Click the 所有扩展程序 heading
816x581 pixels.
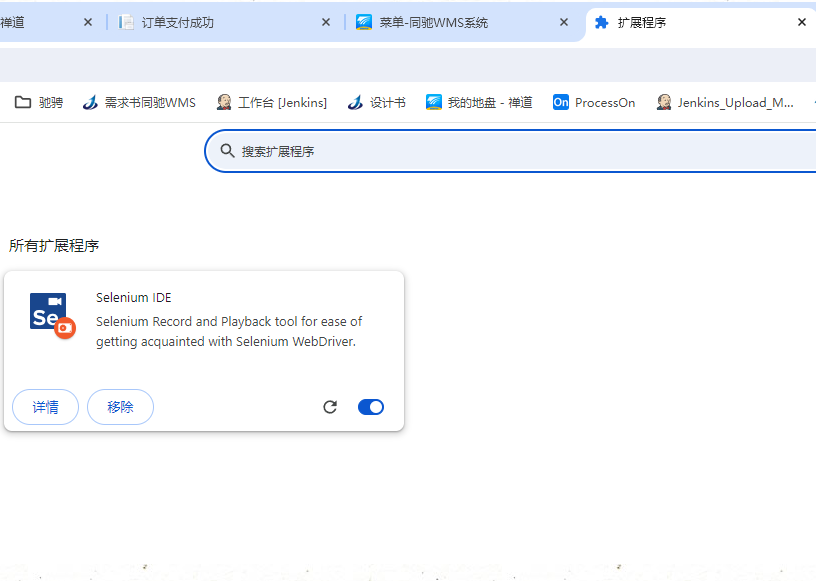coord(54,246)
